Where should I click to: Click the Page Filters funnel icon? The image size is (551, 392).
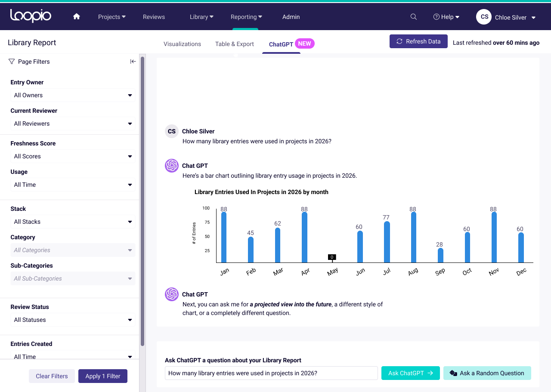coord(12,62)
